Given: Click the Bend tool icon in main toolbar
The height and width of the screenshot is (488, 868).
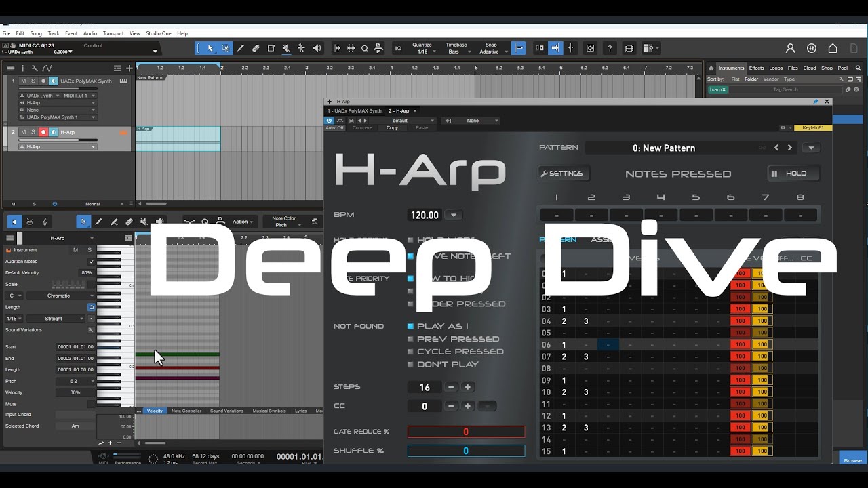Looking at the screenshot, I should pyautogui.click(x=301, y=48).
